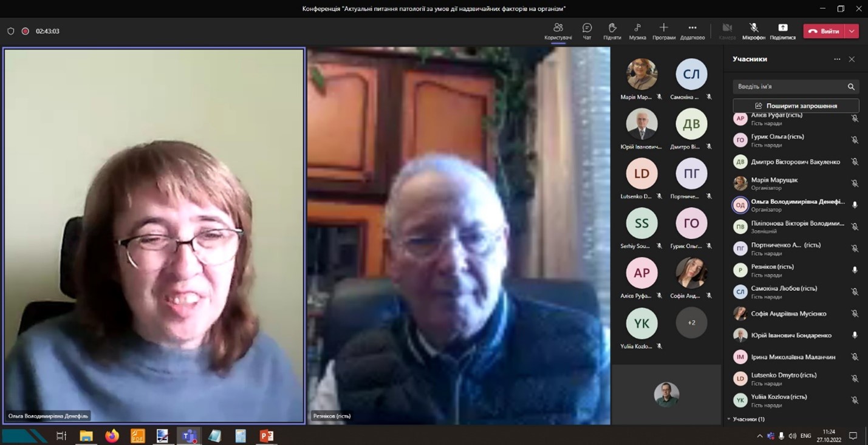Open the More (Додатково) options menu
The image size is (868, 445).
coord(692,28)
